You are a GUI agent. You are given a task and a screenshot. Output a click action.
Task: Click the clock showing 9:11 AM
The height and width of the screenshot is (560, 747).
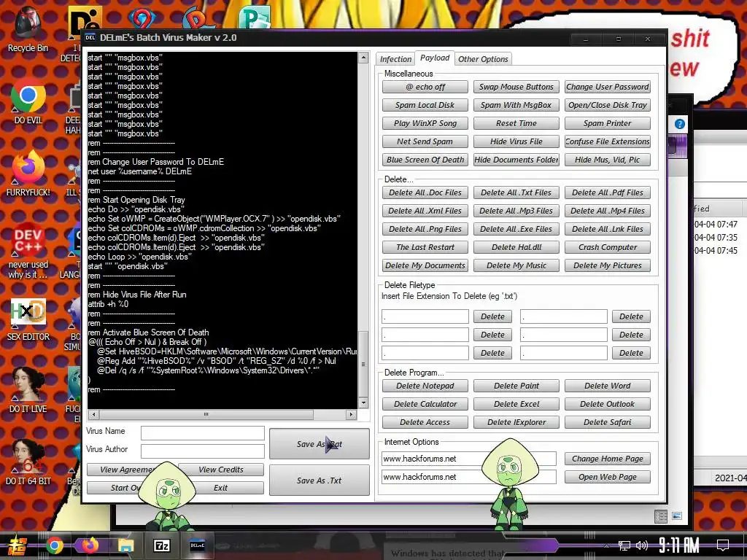(679, 545)
